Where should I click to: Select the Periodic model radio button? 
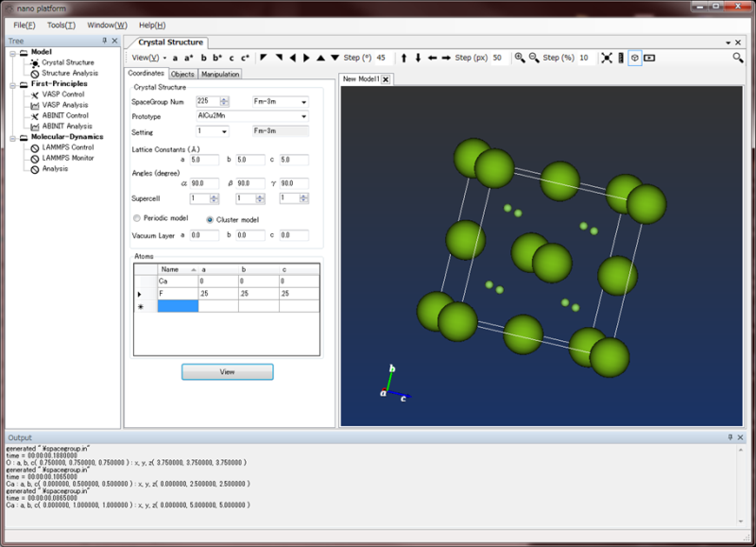point(138,218)
